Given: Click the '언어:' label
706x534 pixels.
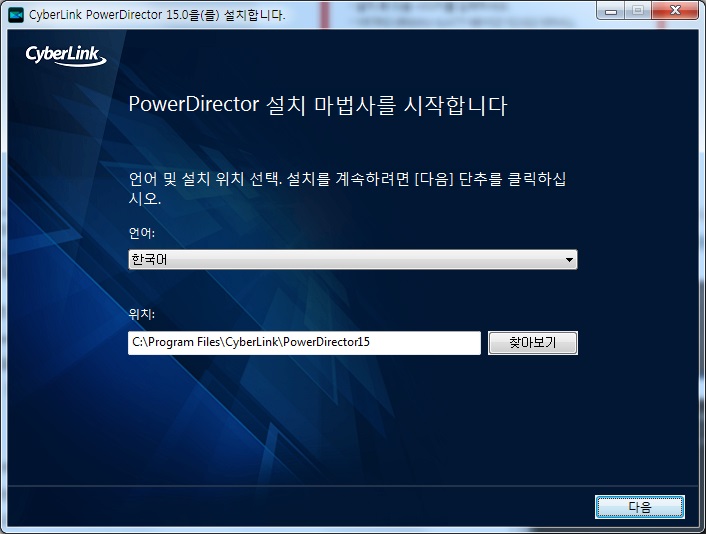Looking at the screenshot, I should 141,233.
